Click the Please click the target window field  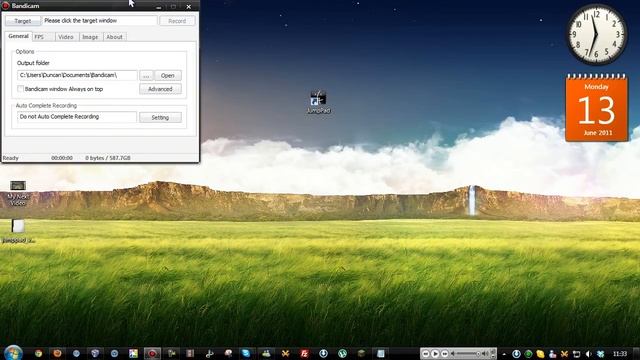[x=100, y=20]
